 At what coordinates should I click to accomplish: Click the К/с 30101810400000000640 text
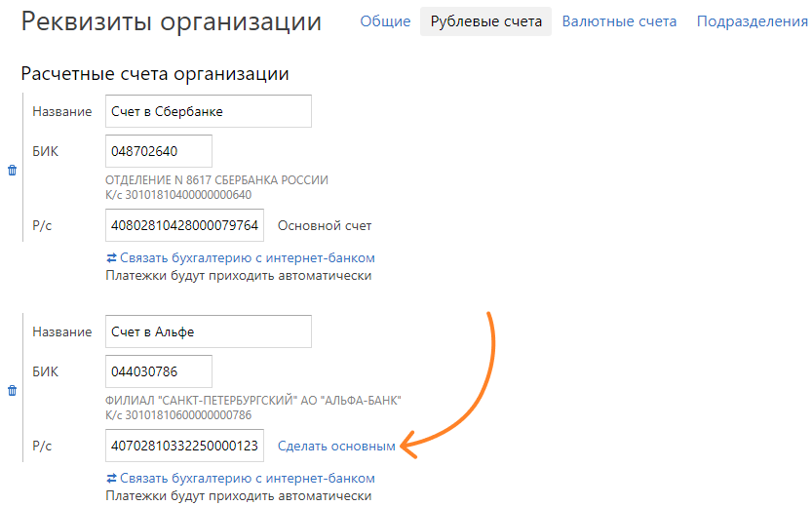coord(178,195)
